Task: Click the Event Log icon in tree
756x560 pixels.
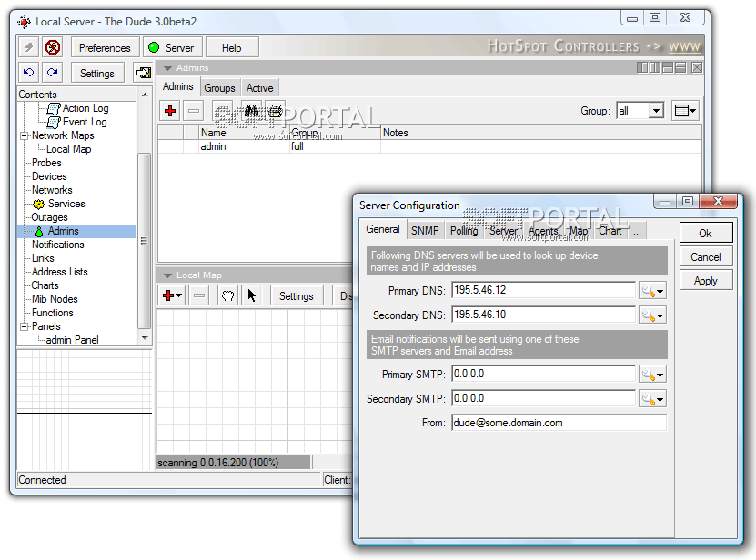Action: [53, 122]
